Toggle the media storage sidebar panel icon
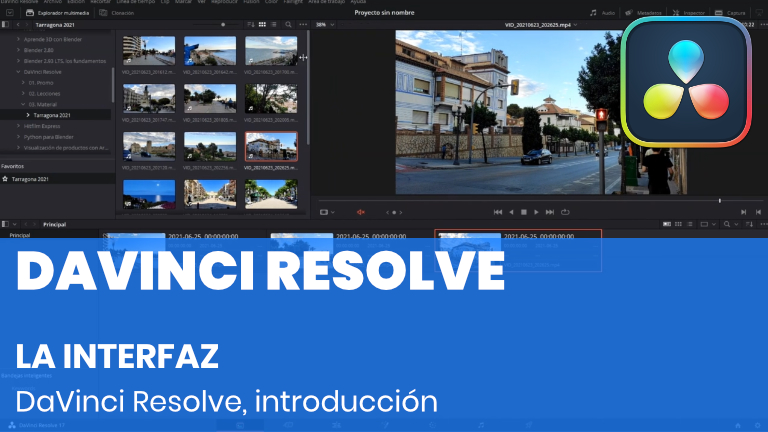 (5, 24)
